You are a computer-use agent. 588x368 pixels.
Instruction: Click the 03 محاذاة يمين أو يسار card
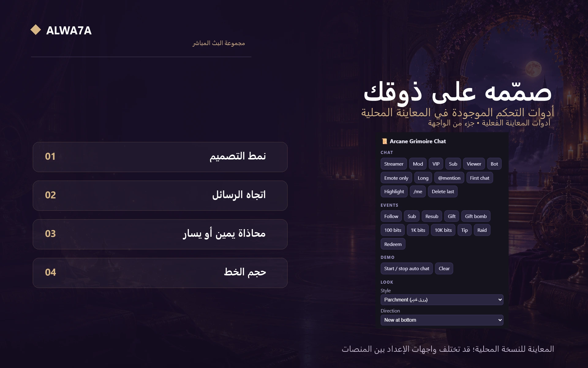point(160,234)
